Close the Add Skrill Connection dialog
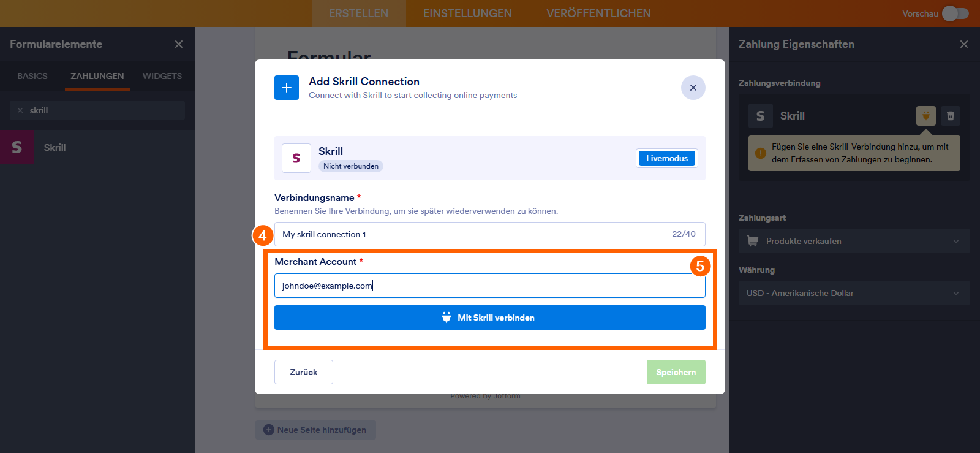 coord(693,88)
